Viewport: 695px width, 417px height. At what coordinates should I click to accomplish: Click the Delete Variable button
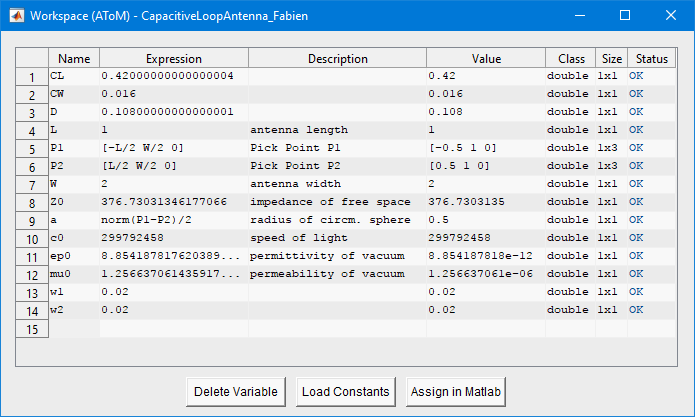click(236, 392)
